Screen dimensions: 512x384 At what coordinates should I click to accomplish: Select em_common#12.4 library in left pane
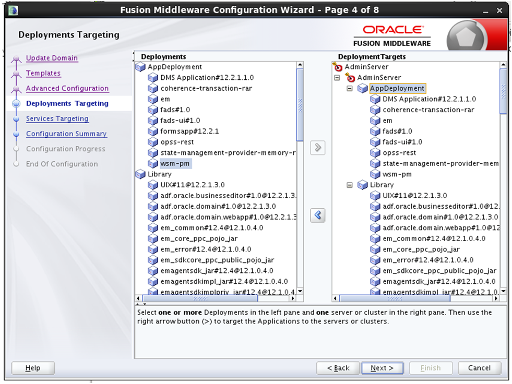pos(212,228)
